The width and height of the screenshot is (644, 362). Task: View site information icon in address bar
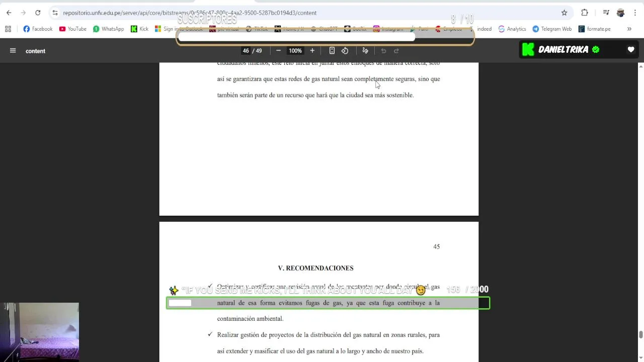click(55, 13)
